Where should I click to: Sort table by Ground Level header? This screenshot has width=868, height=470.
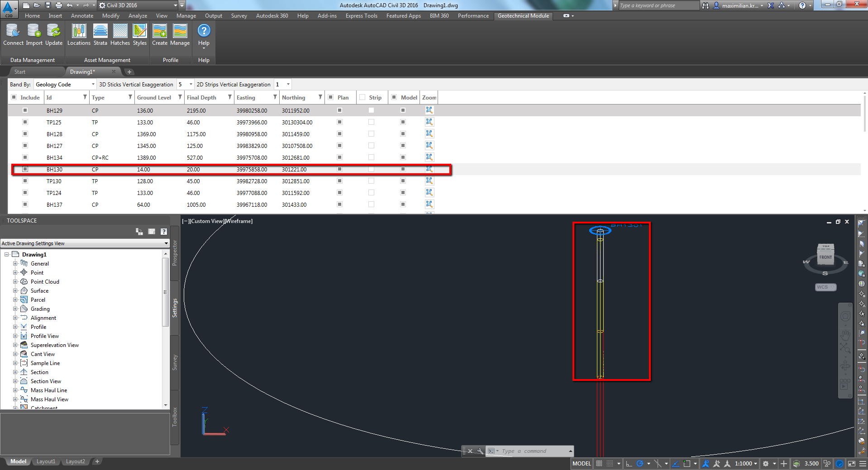coord(154,97)
